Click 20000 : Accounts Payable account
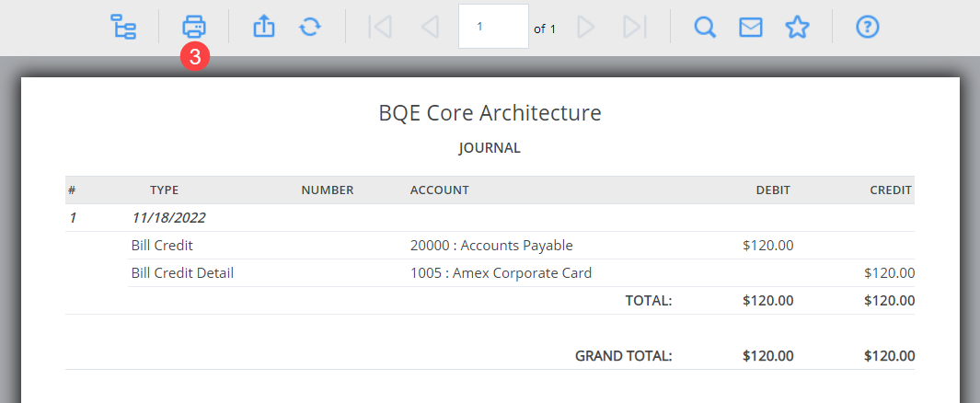Screen dimensions: 980x403 [x=491, y=246]
